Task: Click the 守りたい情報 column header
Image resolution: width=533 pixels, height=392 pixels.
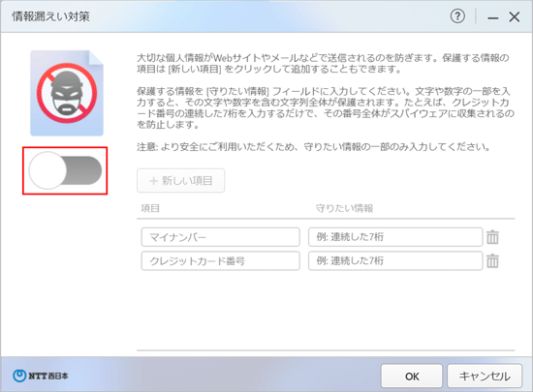Action: [x=344, y=208]
